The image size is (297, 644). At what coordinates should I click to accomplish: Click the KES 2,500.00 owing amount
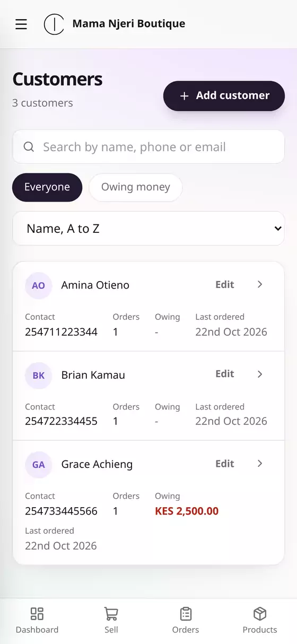tap(187, 511)
